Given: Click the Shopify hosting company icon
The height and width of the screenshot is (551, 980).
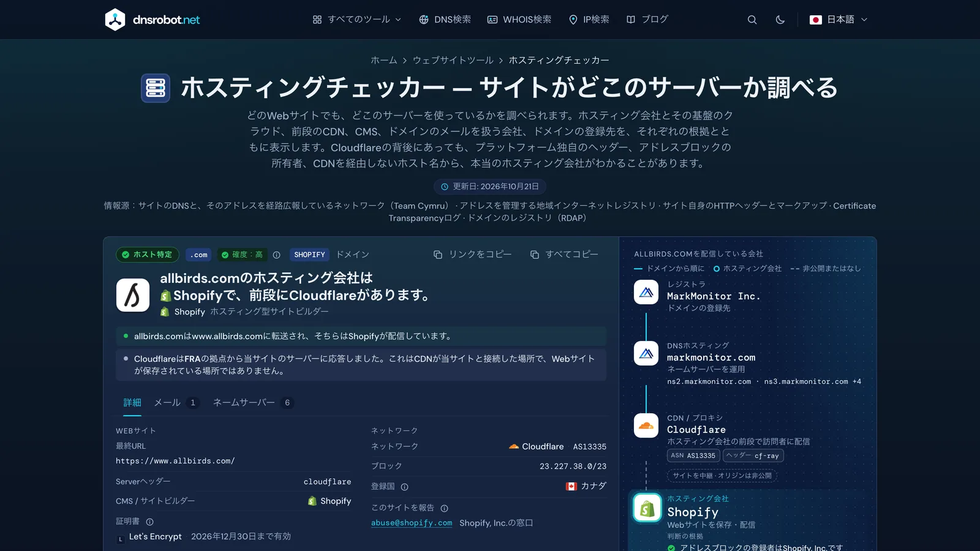Looking at the screenshot, I should (x=647, y=508).
